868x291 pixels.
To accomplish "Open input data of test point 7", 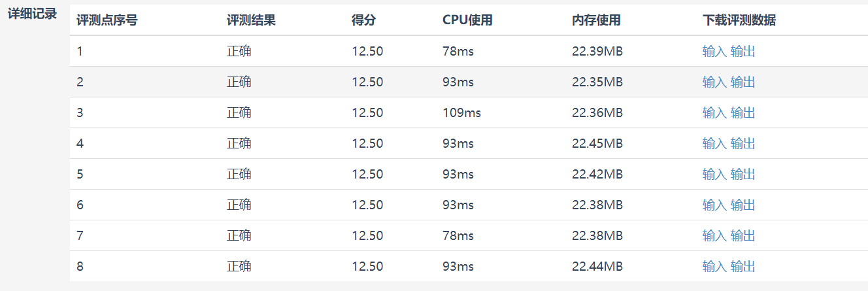I will click(714, 235).
